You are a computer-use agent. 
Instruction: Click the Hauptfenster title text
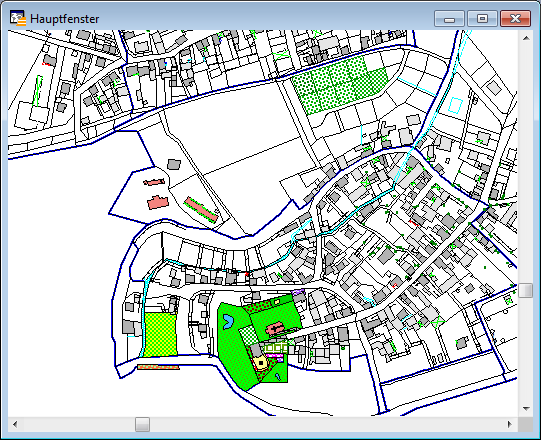pyautogui.click(x=65, y=19)
